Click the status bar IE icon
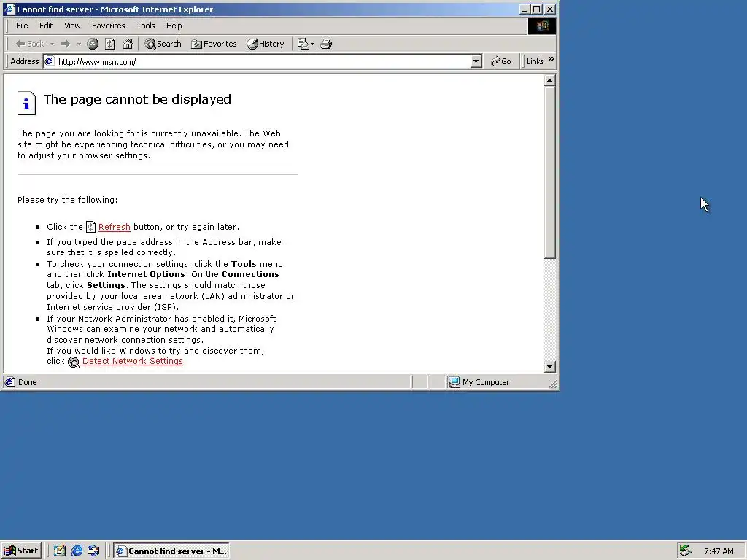The height and width of the screenshot is (560, 747). 9,382
